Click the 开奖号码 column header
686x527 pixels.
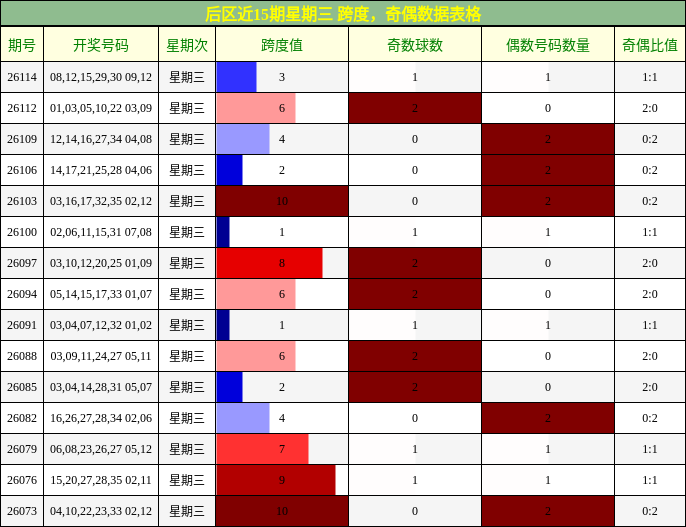(x=101, y=45)
